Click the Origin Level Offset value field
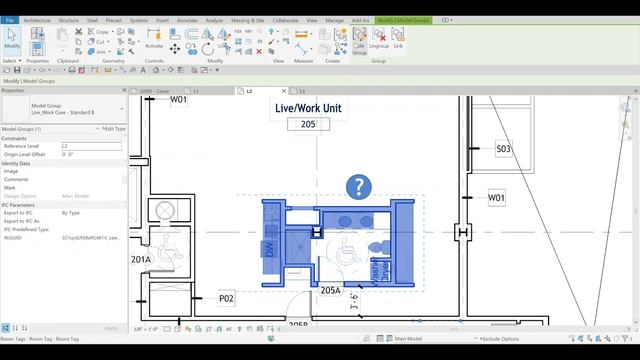 [92, 155]
